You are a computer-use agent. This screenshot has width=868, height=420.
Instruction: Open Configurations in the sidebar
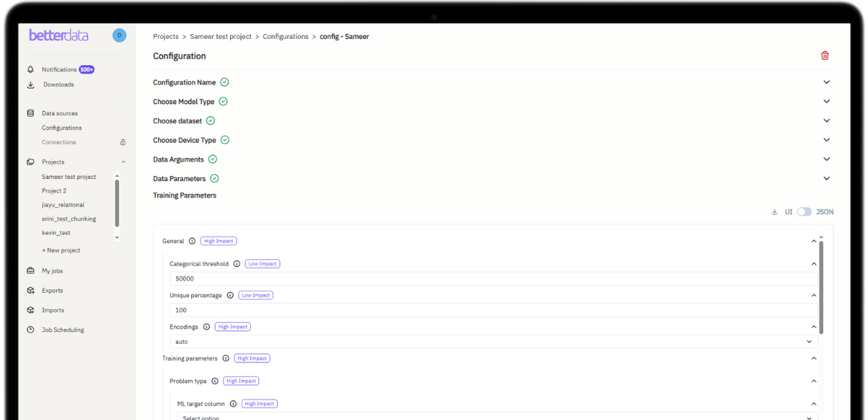click(x=62, y=128)
